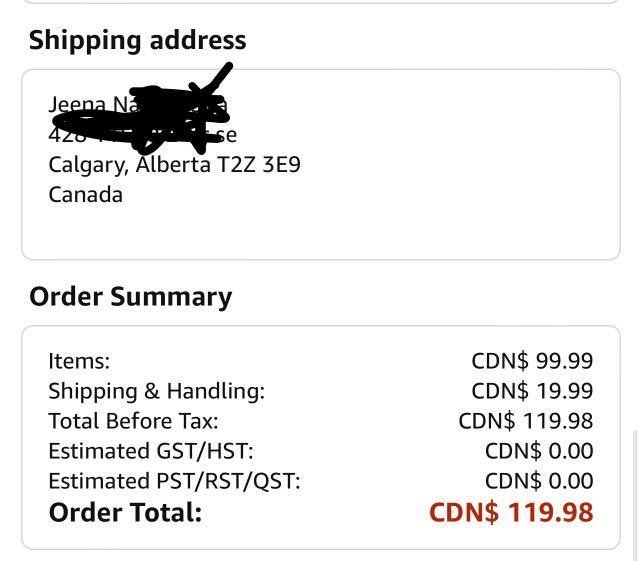Viewport: 640px width, 561px height.
Task: Click the red CDN$ 119.98 order total
Action: [511, 512]
